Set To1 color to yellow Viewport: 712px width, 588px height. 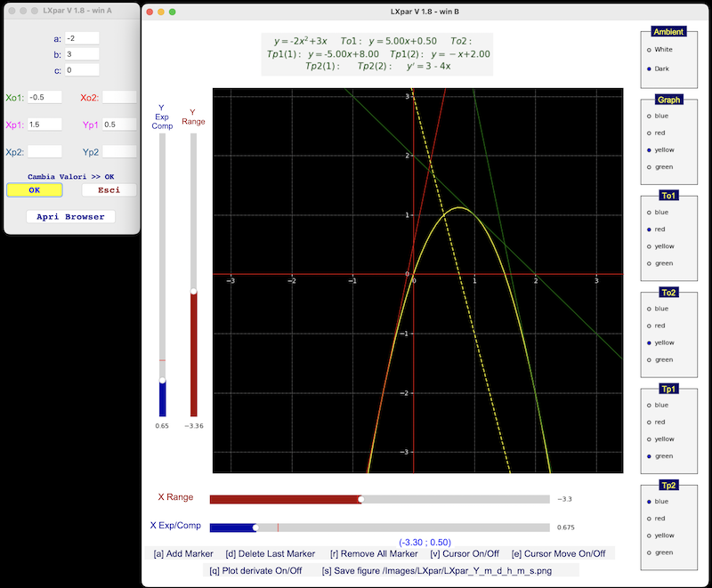[649, 246]
